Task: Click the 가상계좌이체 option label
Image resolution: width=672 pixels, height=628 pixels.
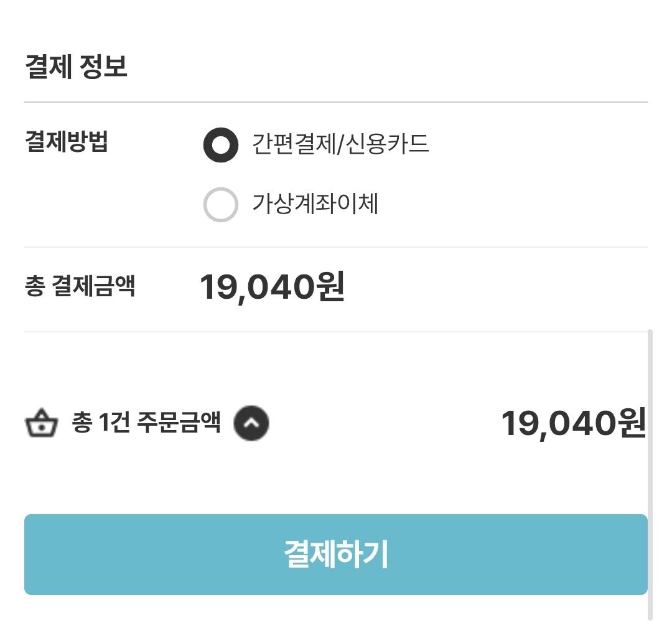Action: [315, 204]
